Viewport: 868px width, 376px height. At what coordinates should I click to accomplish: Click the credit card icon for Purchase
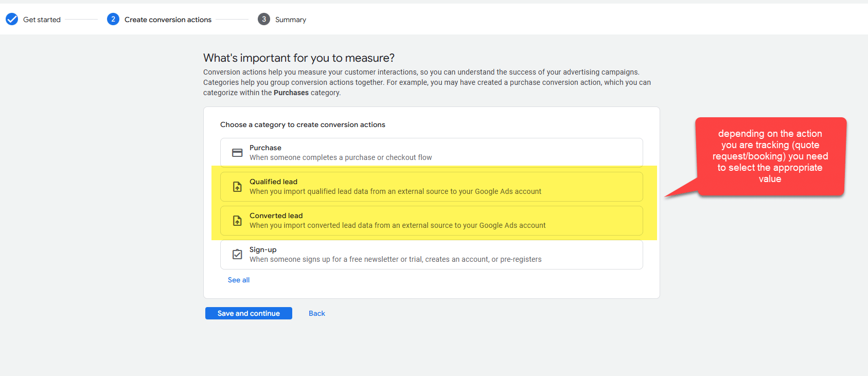point(237,153)
